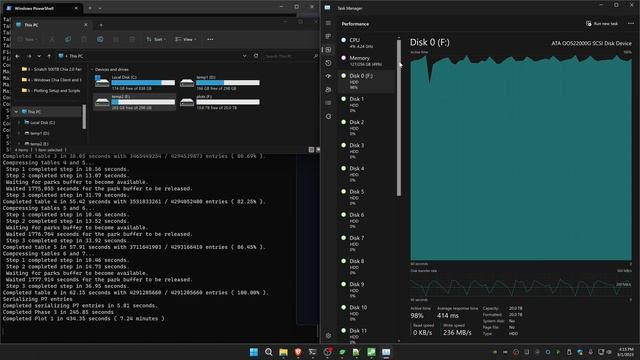
Task: Click the New button in File Explorer
Action: click(28, 39)
